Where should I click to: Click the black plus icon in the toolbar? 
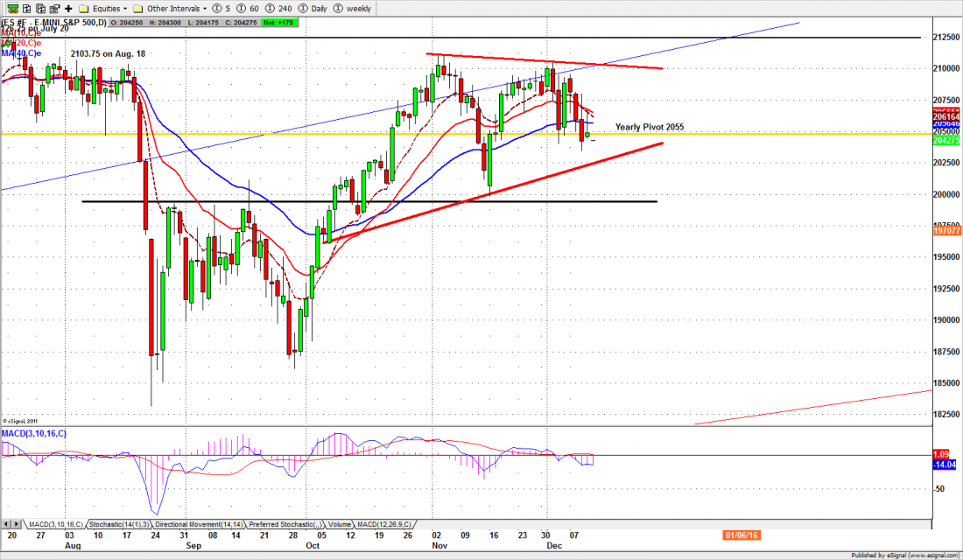point(67,8)
